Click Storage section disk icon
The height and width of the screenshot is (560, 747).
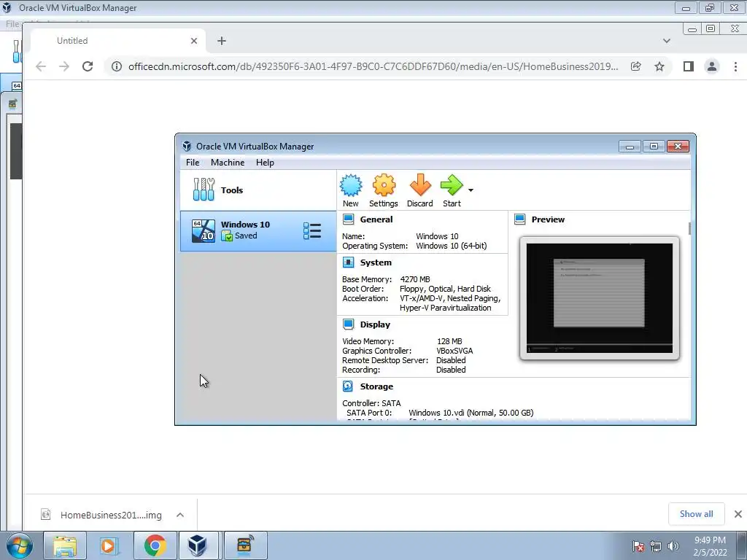coord(348,386)
